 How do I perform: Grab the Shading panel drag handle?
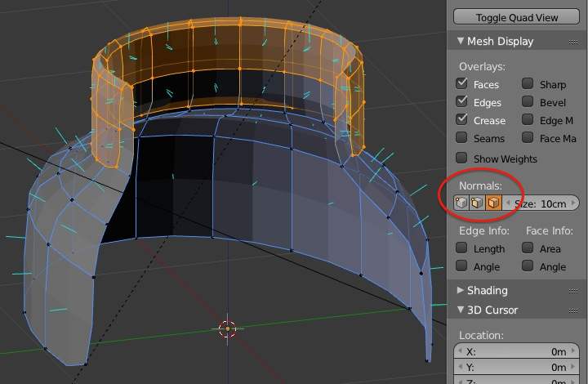[x=573, y=291]
